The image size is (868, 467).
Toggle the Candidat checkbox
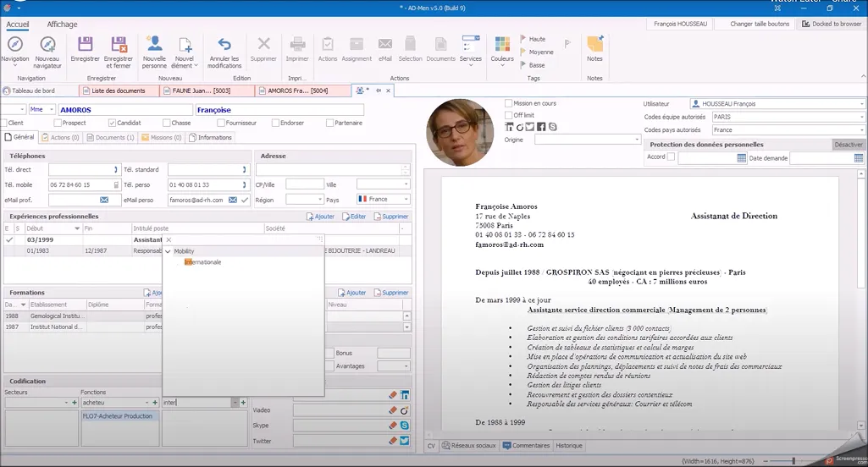pos(113,123)
